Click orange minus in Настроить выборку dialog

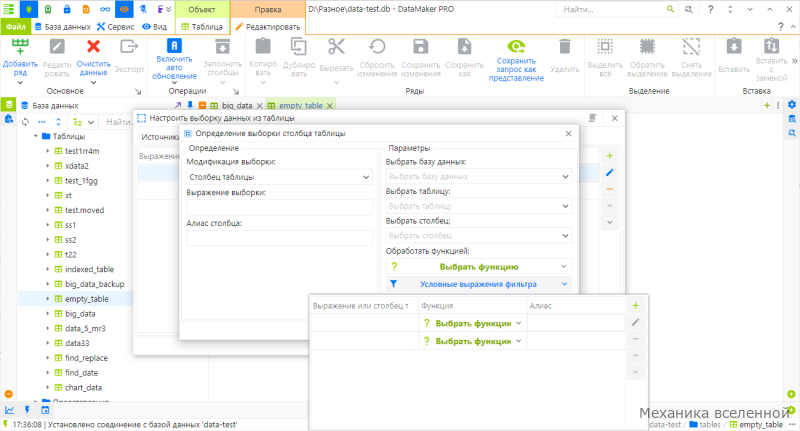[610, 189]
